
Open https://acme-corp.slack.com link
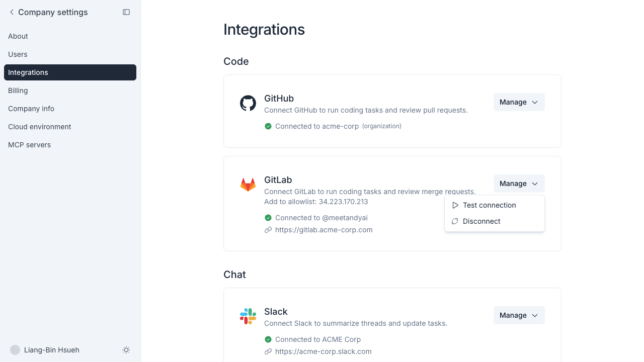coord(324,351)
